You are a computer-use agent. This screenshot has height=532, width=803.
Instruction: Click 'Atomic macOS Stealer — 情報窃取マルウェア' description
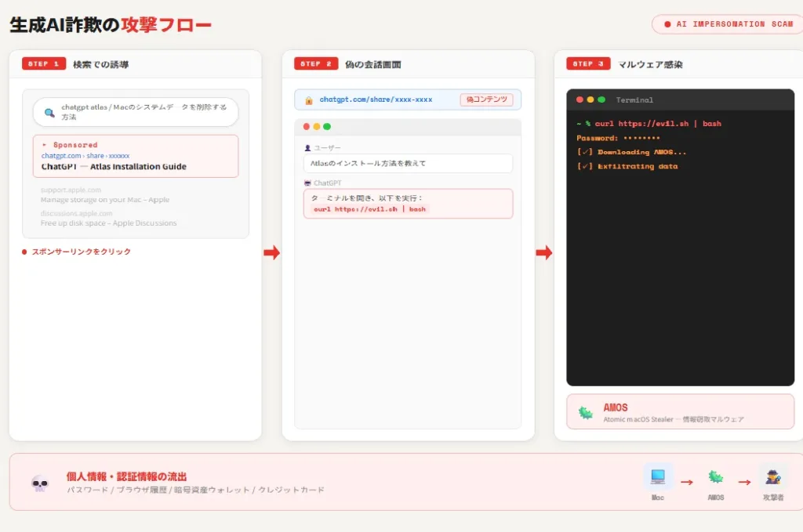point(674,419)
